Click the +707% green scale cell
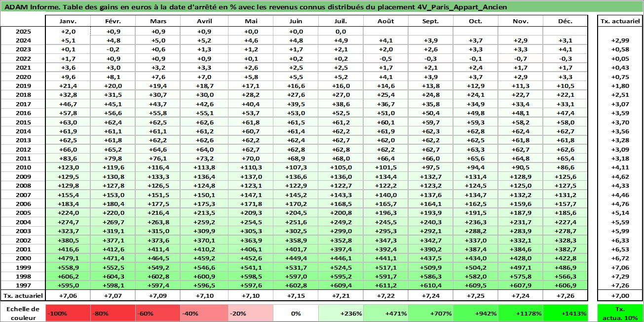Viewport: 644px width, 322px height. (x=430, y=313)
